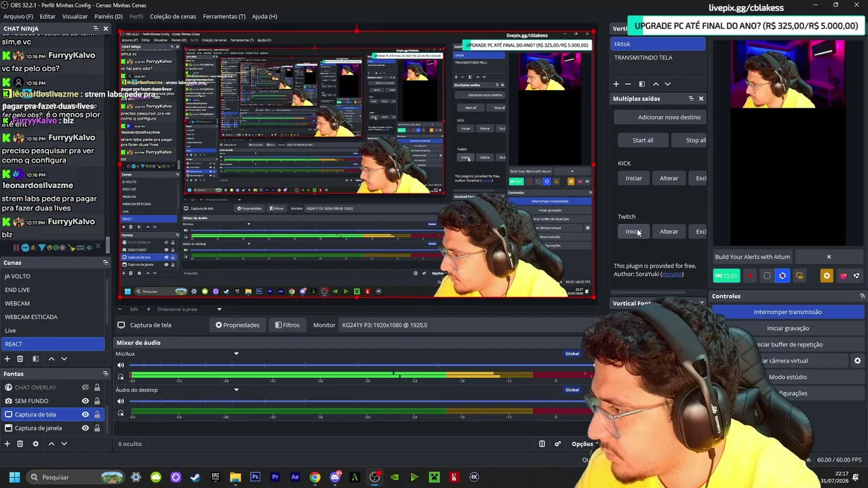
Task: Click the yellow gear Aitum settings icon
Action: coord(826,276)
